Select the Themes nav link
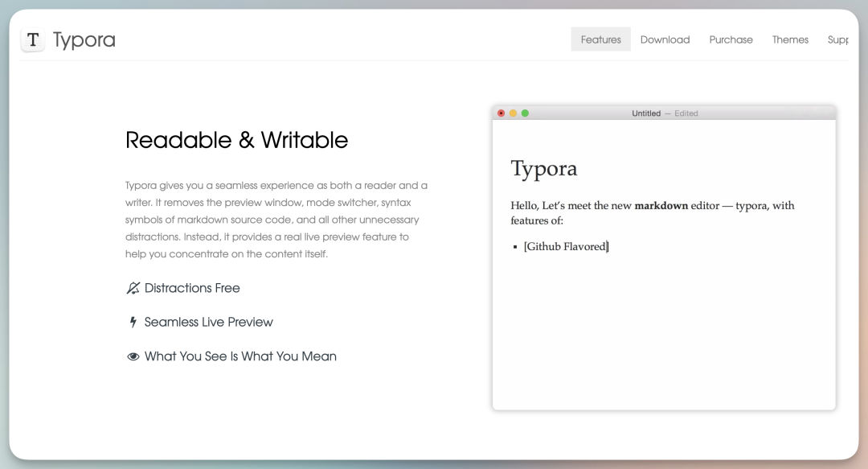This screenshot has height=469, width=868. click(x=790, y=39)
